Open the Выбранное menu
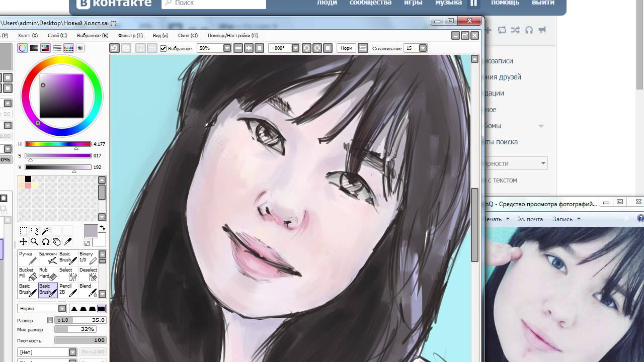This screenshot has width=644, height=362. pyautogui.click(x=93, y=36)
